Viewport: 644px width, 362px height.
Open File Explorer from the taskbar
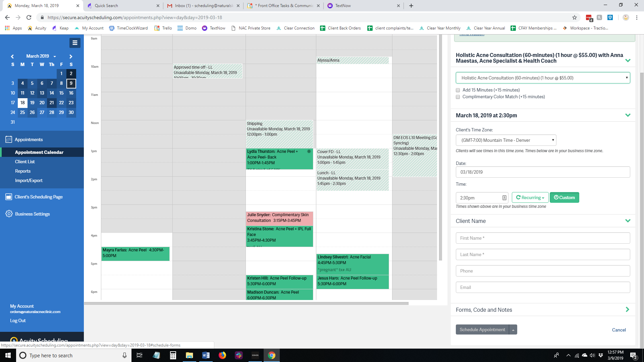[x=190, y=355]
